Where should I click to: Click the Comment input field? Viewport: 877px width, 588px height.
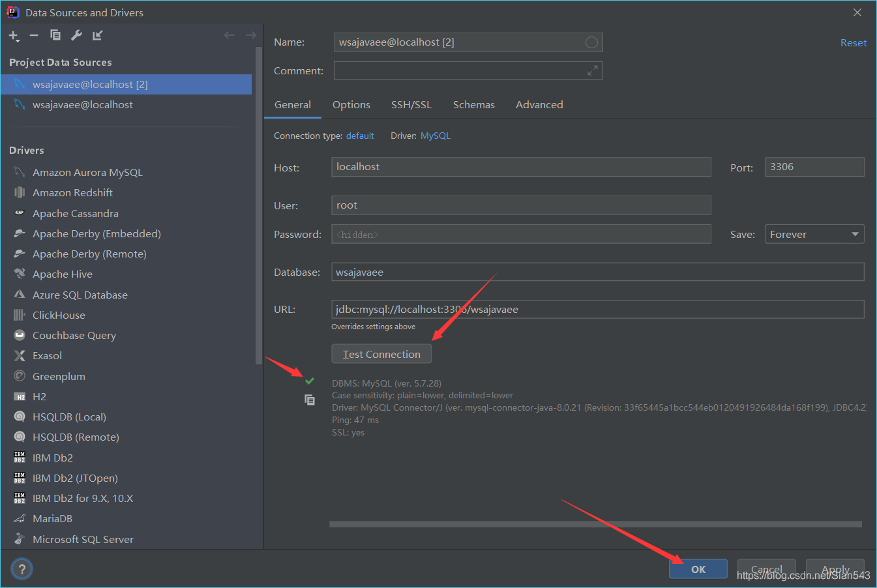tap(468, 70)
